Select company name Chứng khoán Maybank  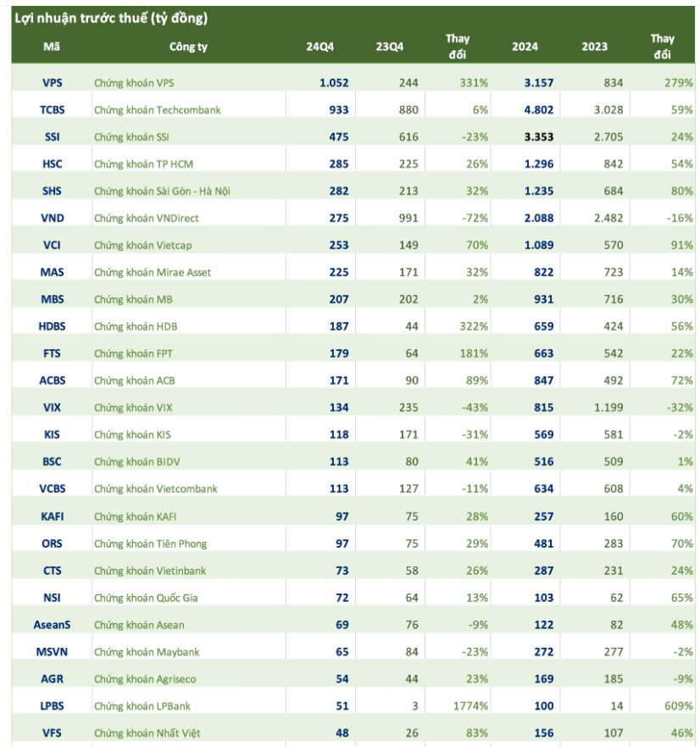pyautogui.click(x=147, y=652)
